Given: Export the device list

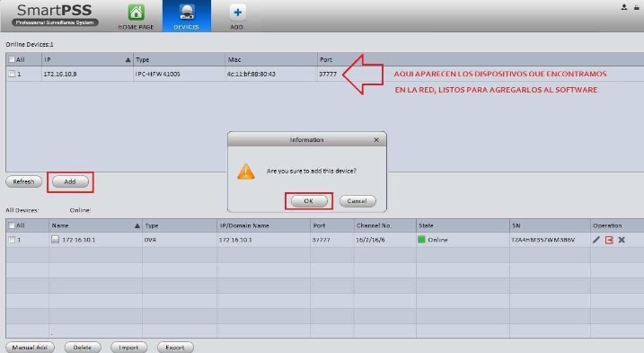Looking at the screenshot, I should [x=175, y=348].
